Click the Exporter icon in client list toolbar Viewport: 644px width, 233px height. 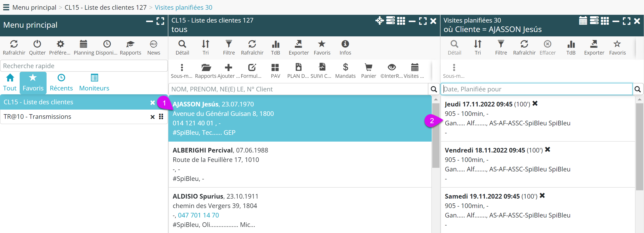(299, 45)
